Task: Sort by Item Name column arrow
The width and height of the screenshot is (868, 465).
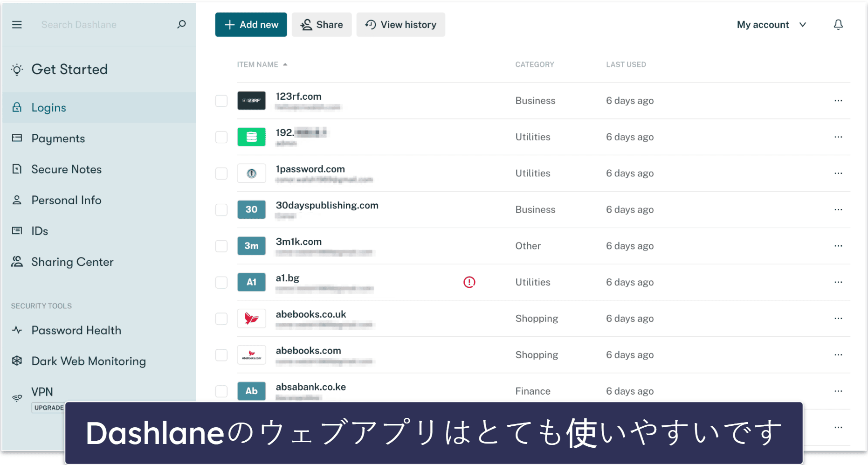Action: tap(285, 64)
